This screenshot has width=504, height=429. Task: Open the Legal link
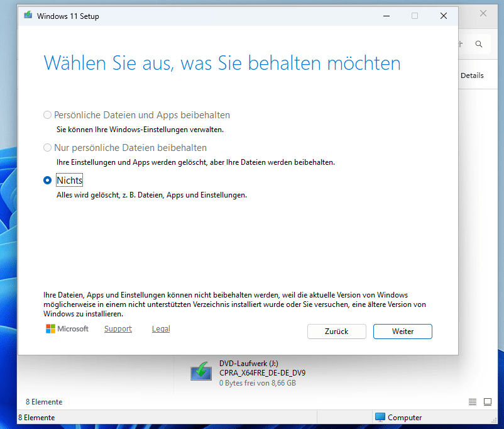coord(161,328)
